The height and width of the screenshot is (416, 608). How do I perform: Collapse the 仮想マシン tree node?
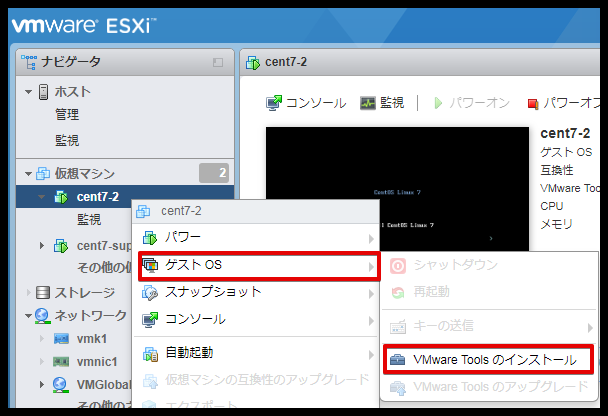(x=28, y=174)
